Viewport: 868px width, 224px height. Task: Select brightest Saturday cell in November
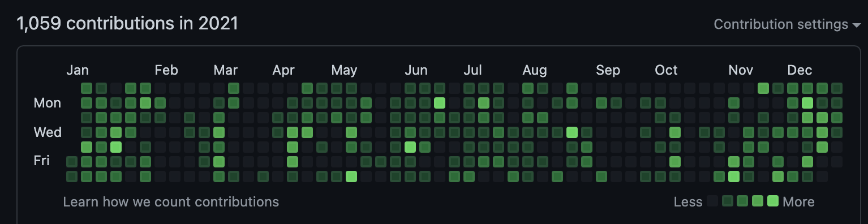pyautogui.click(x=734, y=176)
